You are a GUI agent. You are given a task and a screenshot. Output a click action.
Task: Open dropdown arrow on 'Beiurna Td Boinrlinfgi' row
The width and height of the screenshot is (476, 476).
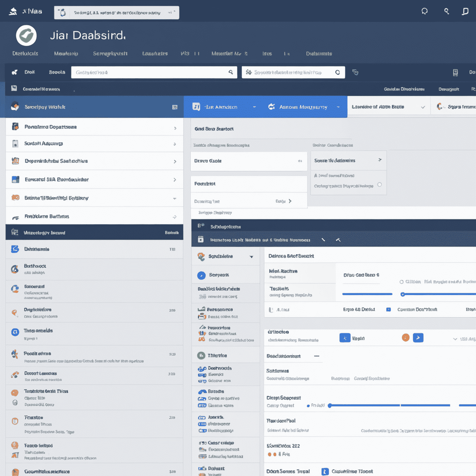[175, 199]
